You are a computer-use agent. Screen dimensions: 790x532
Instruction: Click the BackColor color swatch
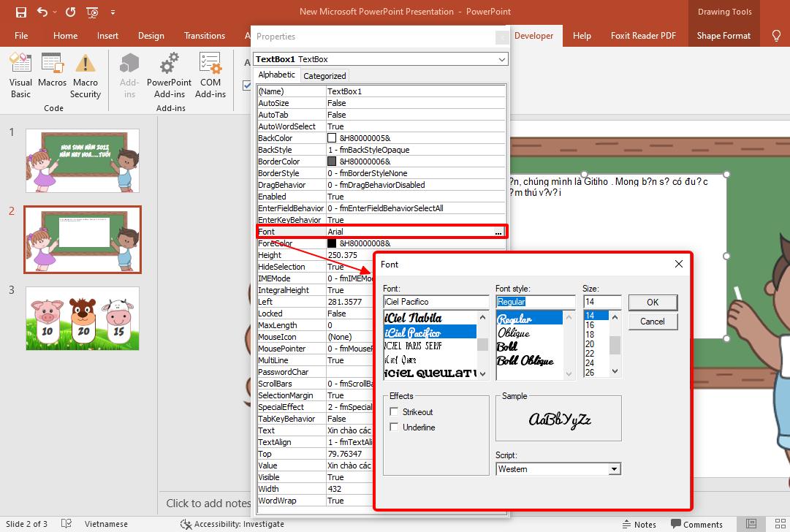click(x=332, y=138)
